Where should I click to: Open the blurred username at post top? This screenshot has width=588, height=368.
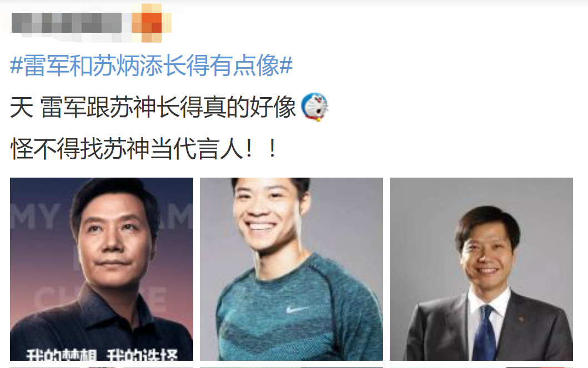click(x=67, y=23)
